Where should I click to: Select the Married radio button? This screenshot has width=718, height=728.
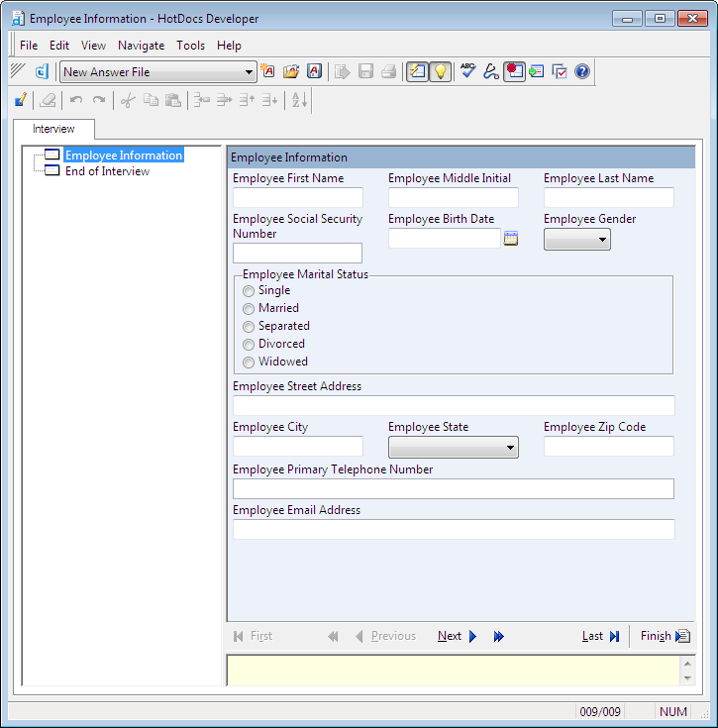(249, 309)
